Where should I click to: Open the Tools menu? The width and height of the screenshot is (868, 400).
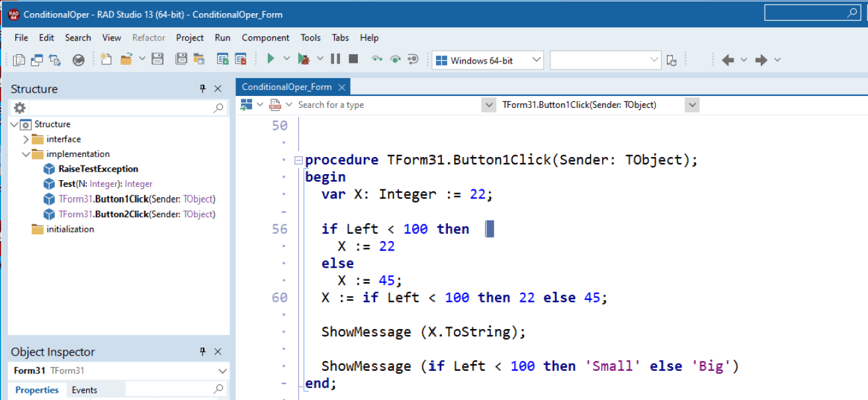click(x=310, y=38)
